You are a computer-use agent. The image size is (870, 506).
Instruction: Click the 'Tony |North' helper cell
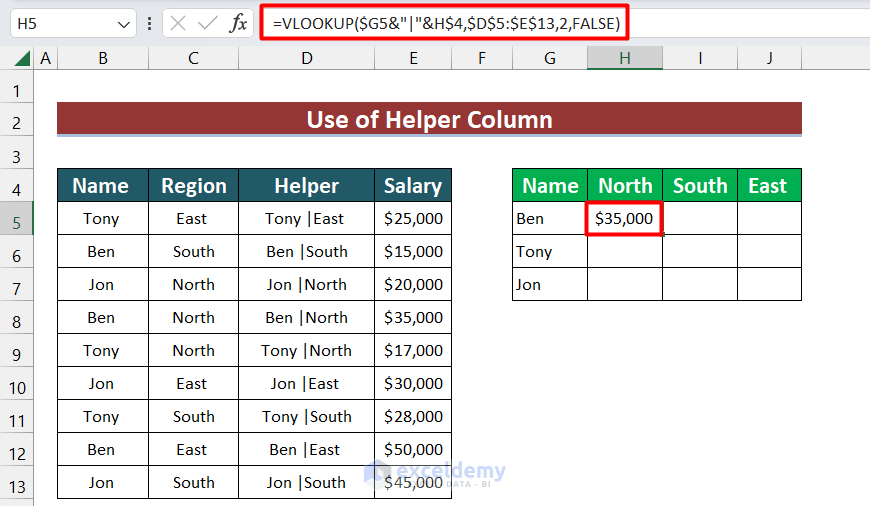click(x=306, y=350)
